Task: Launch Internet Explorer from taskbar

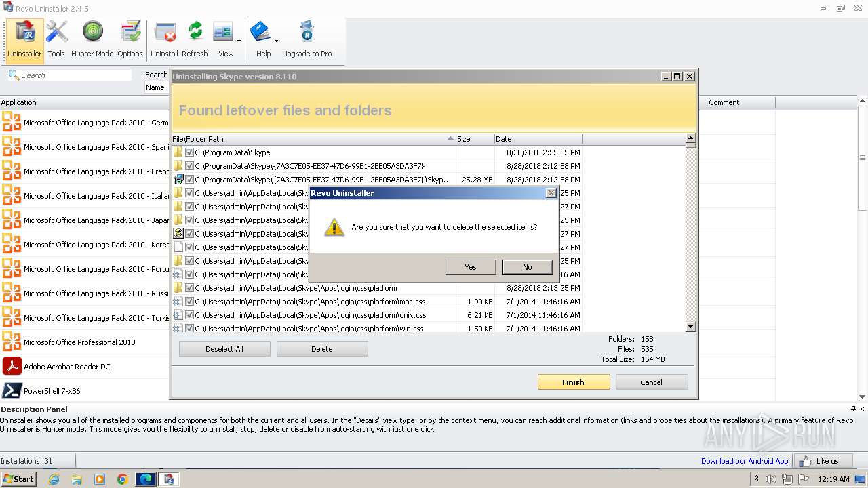Action: coord(54,479)
